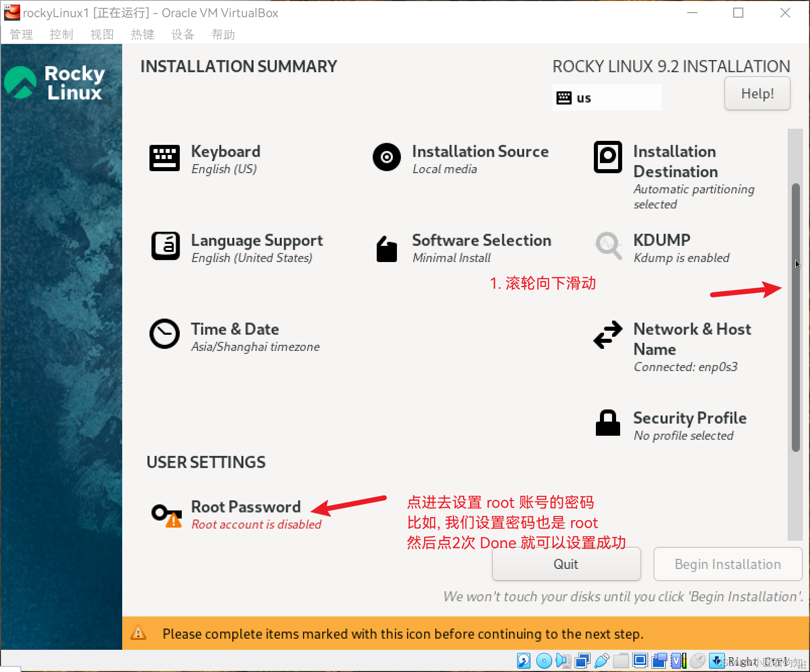Click the network adapters icon in VirtualBox status bar
The image size is (810, 672).
pos(583,660)
